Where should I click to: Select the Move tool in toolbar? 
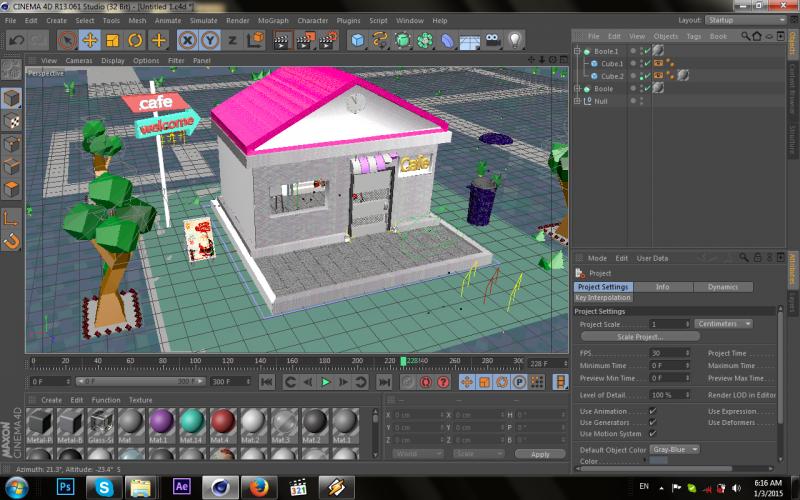89,41
